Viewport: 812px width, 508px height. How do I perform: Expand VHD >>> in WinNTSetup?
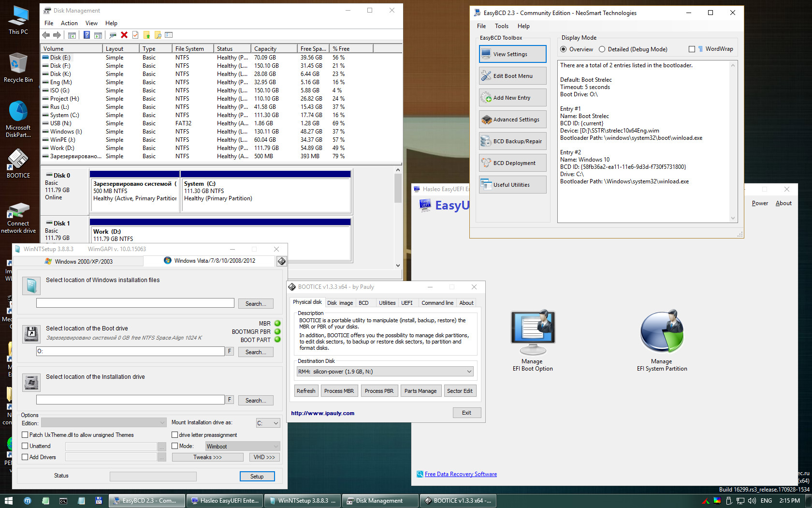click(264, 457)
